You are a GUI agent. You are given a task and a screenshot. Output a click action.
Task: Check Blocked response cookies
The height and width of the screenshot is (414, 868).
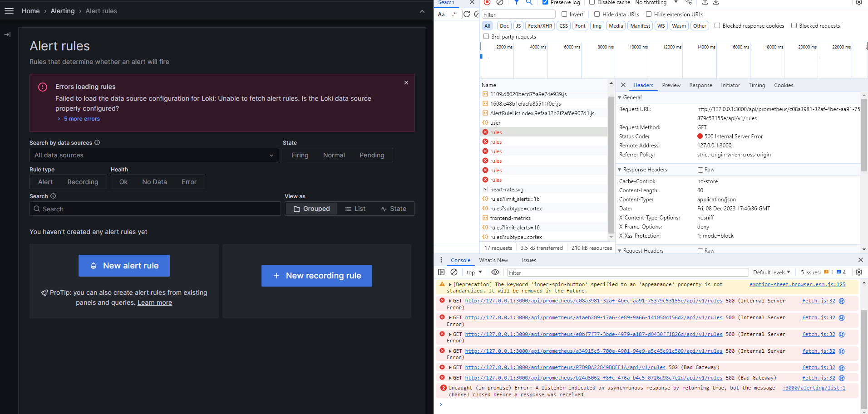point(717,25)
